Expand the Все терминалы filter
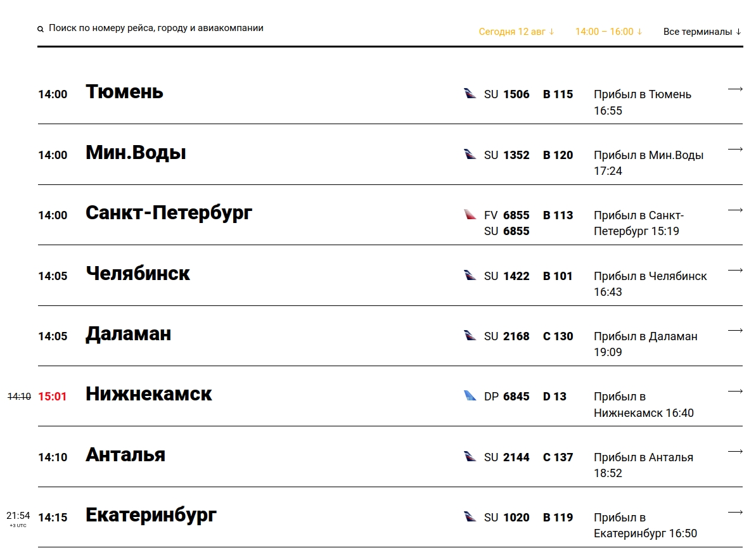 coord(702,32)
